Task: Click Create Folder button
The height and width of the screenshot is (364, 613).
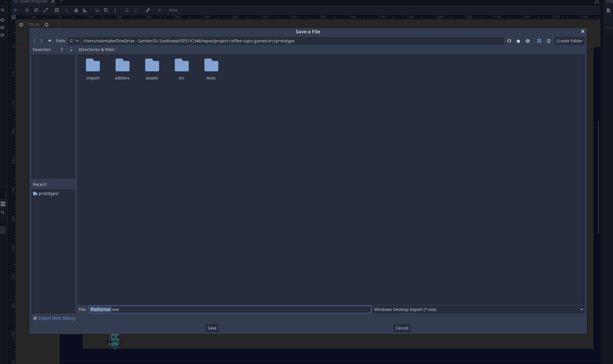Action: (x=569, y=41)
